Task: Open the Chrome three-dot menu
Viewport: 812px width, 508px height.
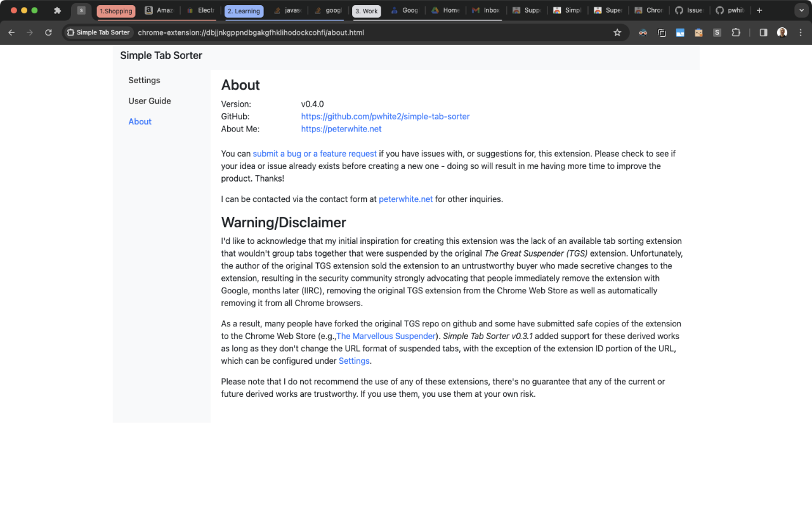Action: tap(799, 32)
